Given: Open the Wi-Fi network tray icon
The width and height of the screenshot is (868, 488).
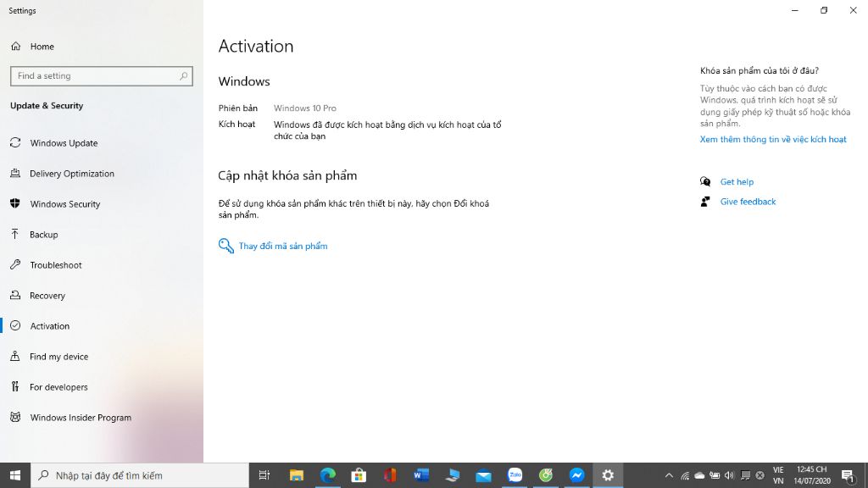Looking at the screenshot, I should [x=685, y=475].
